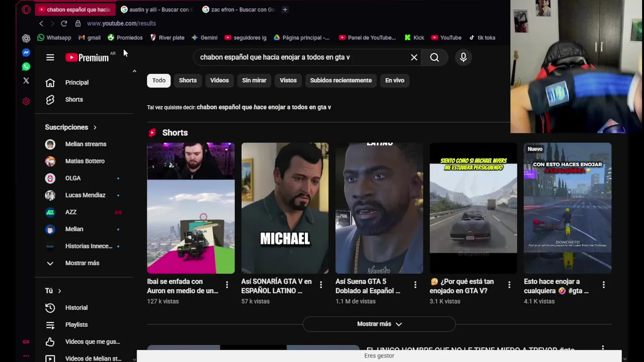644x362 pixels.
Task: Open the YouTube guide hamburger menu
Action: pos(50,57)
